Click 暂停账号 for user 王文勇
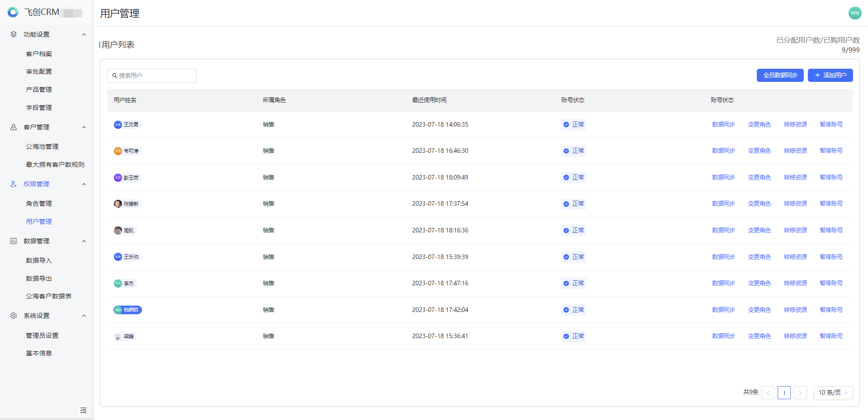Viewport: 868px width, 420px height. 831,124
